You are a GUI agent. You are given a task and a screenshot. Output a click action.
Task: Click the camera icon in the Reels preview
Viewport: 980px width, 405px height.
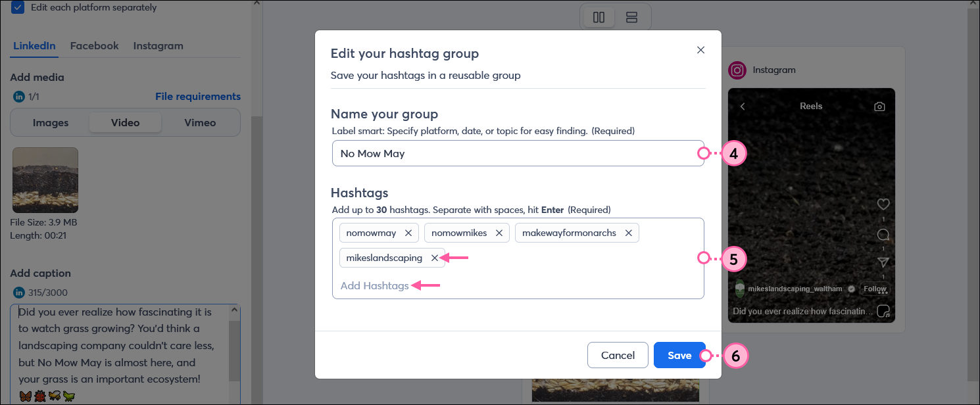pyautogui.click(x=879, y=105)
